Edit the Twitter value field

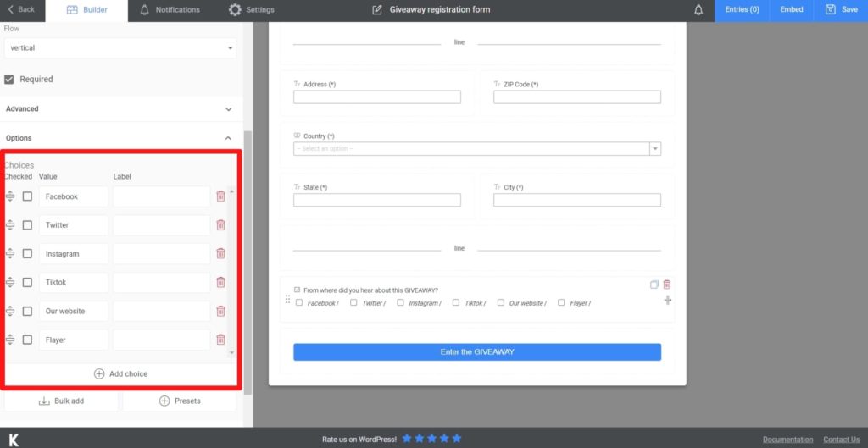click(x=74, y=225)
